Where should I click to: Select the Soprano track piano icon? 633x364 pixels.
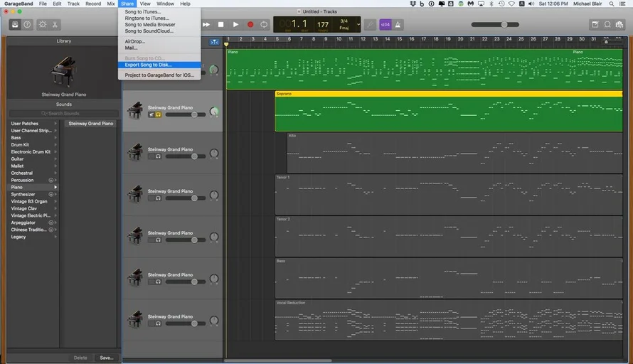135,111
